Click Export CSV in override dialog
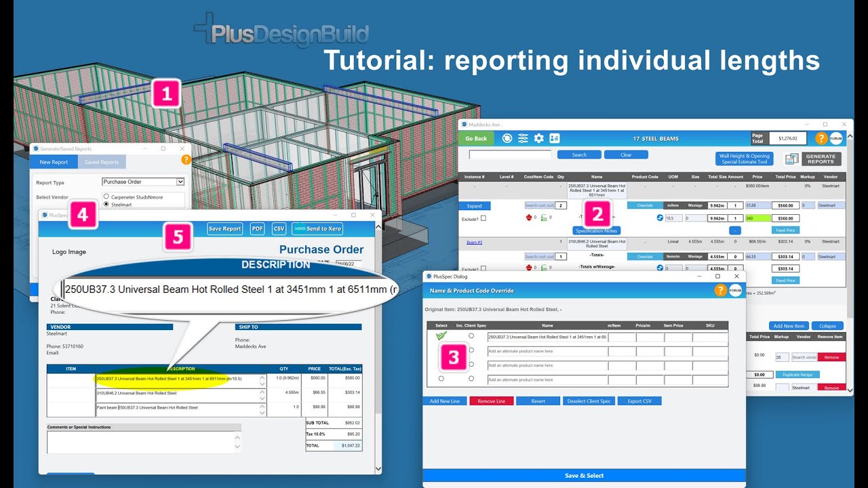 pos(639,401)
